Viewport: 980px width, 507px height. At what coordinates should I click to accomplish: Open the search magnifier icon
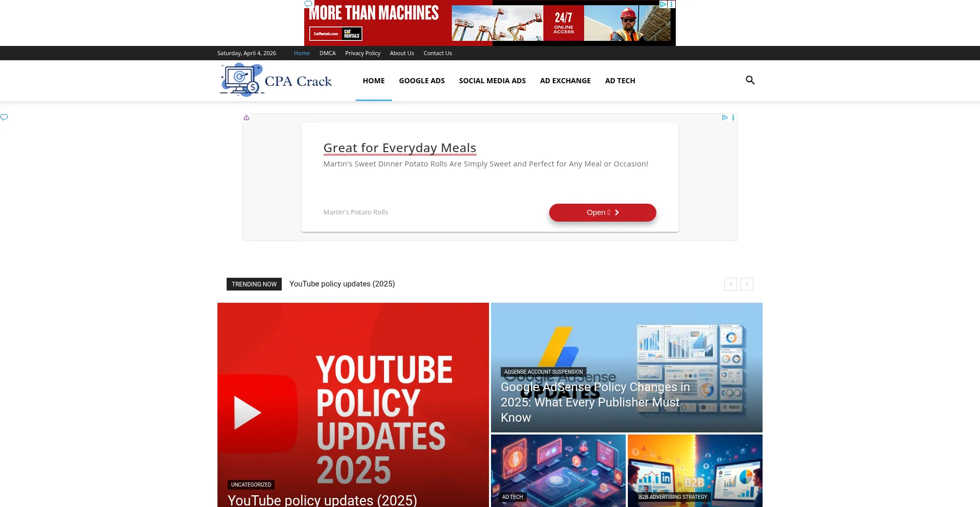[x=750, y=80]
